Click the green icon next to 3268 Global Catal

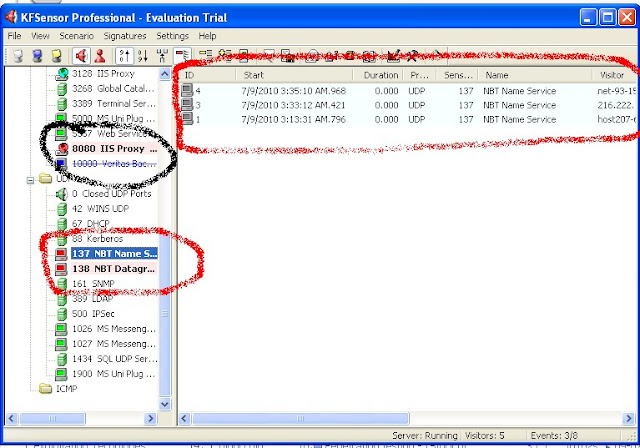62,89
